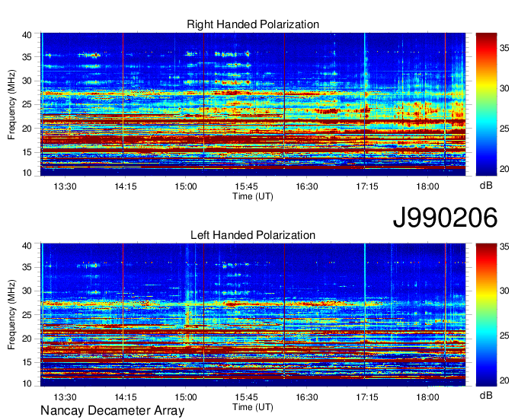Click the lower plot's dB color bar
518x420 pixels.
coord(486,315)
